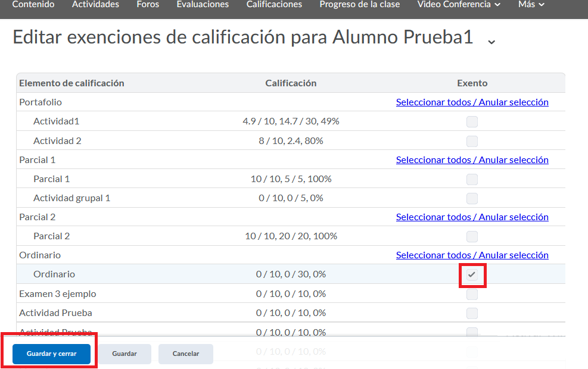Select exempt checkbox for Actividad Prueba
588x369 pixels.
coord(472,313)
